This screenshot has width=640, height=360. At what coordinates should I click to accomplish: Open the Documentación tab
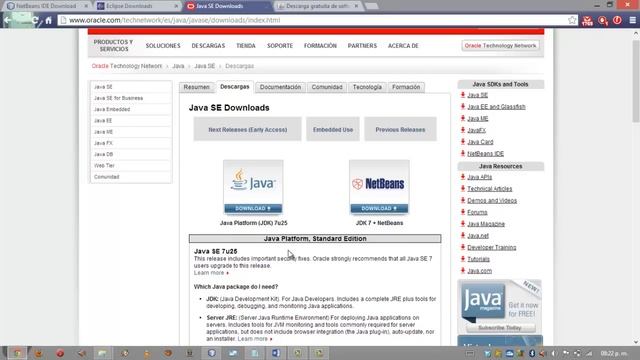[x=280, y=87]
